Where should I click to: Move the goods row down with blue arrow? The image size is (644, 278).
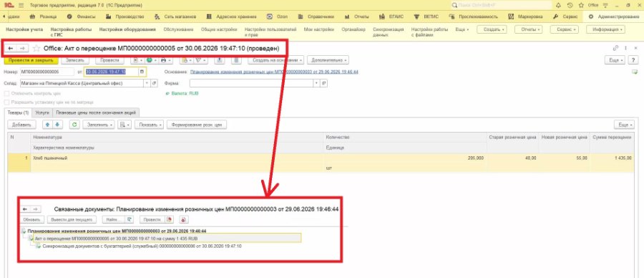tap(57, 124)
